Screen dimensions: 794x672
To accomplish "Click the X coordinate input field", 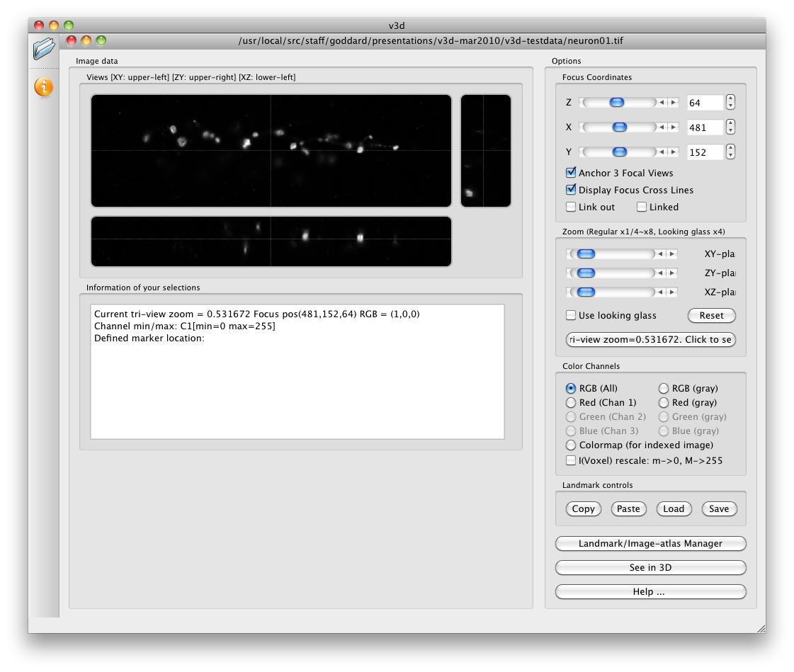I will pyautogui.click(x=704, y=127).
